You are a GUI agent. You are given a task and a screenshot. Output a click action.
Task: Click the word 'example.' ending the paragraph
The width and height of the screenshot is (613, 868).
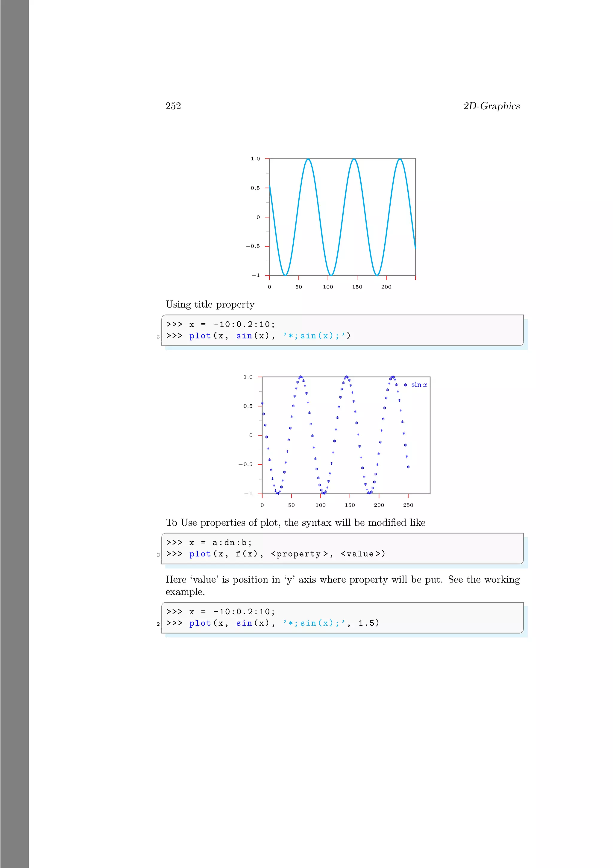tap(185, 592)
